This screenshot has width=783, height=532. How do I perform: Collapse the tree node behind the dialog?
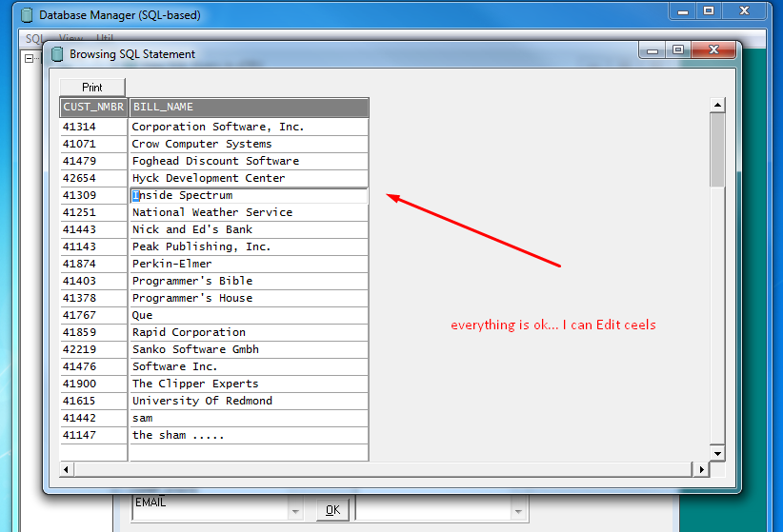tap(29, 58)
